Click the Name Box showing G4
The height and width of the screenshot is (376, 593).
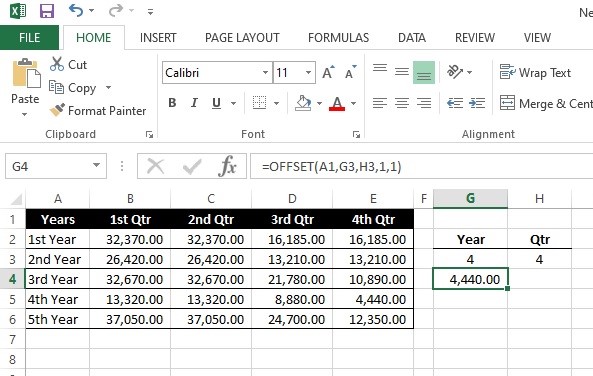coord(48,166)
